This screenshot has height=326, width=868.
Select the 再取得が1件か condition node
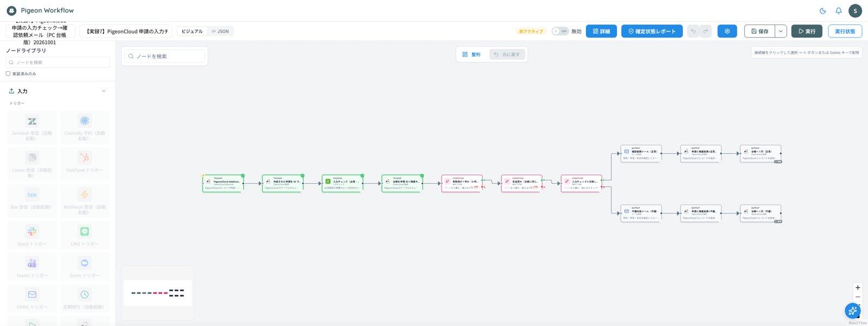point(462,183)
